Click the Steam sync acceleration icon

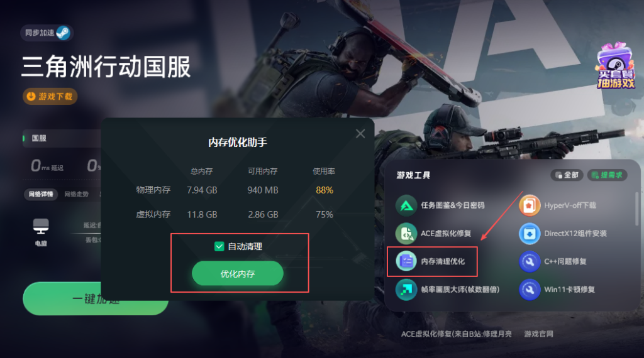(x=64, y=33)
